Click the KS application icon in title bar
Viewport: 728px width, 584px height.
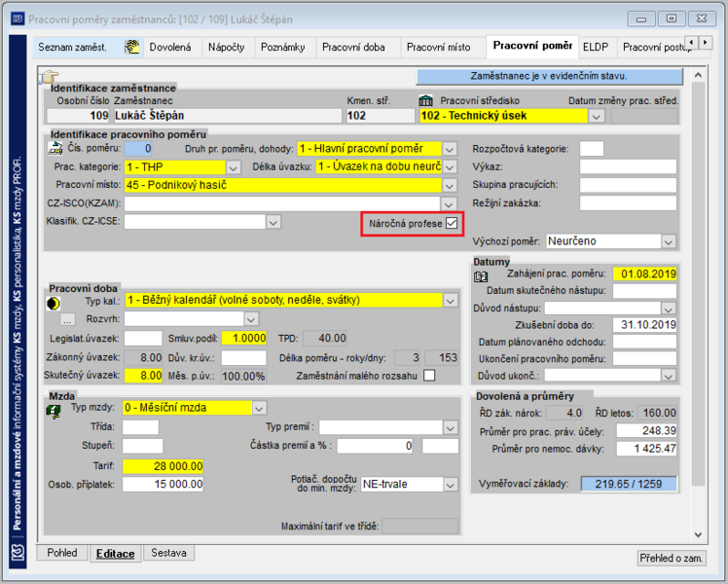pos(18,19)
